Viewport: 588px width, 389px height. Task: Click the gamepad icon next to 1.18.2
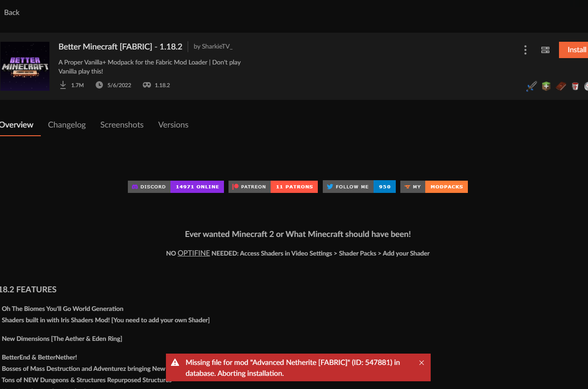click(146, 84)
